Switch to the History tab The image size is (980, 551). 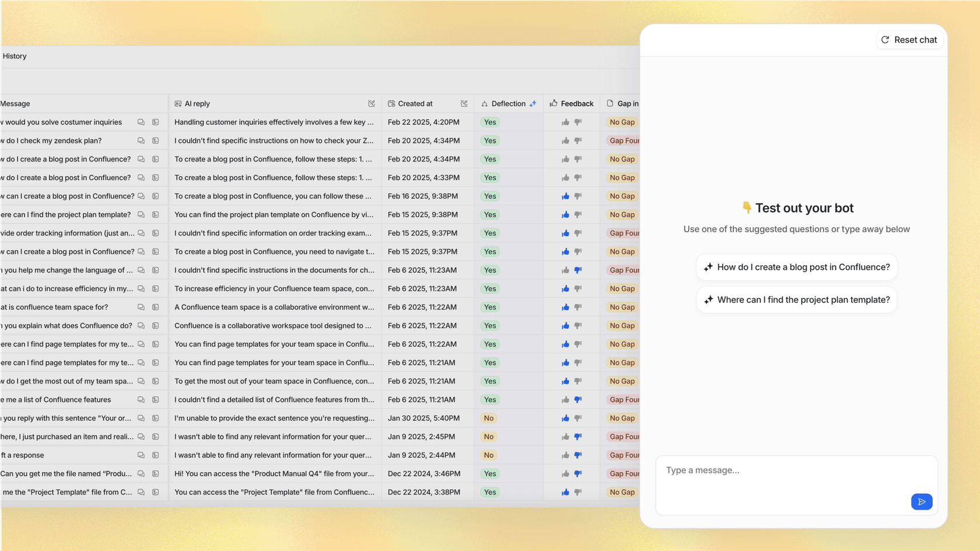point(15,56)
